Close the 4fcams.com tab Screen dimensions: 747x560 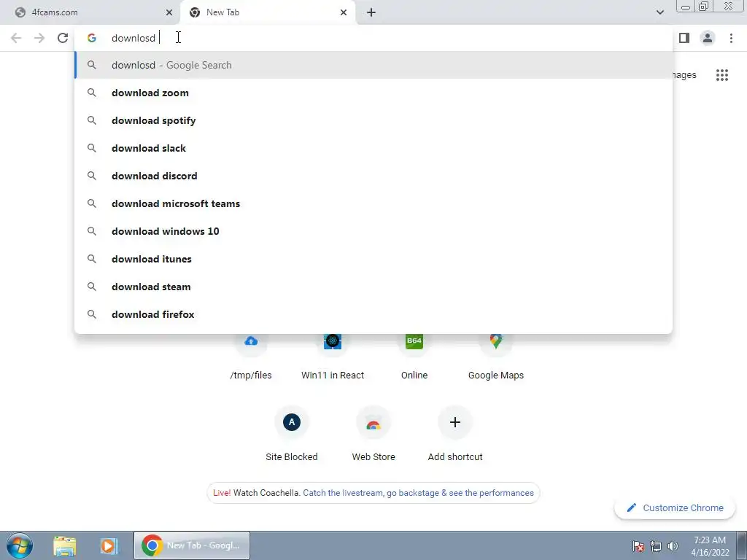[x=169, y=12]
